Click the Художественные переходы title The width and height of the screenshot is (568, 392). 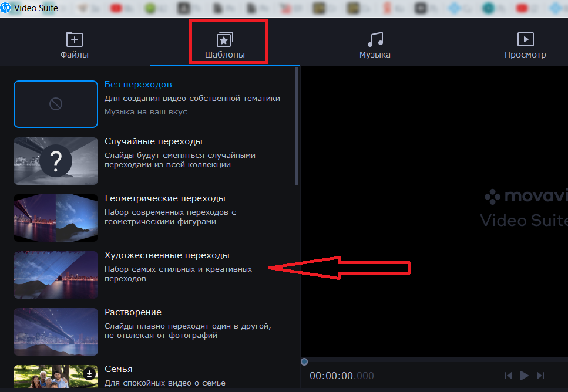pos(167,255)
